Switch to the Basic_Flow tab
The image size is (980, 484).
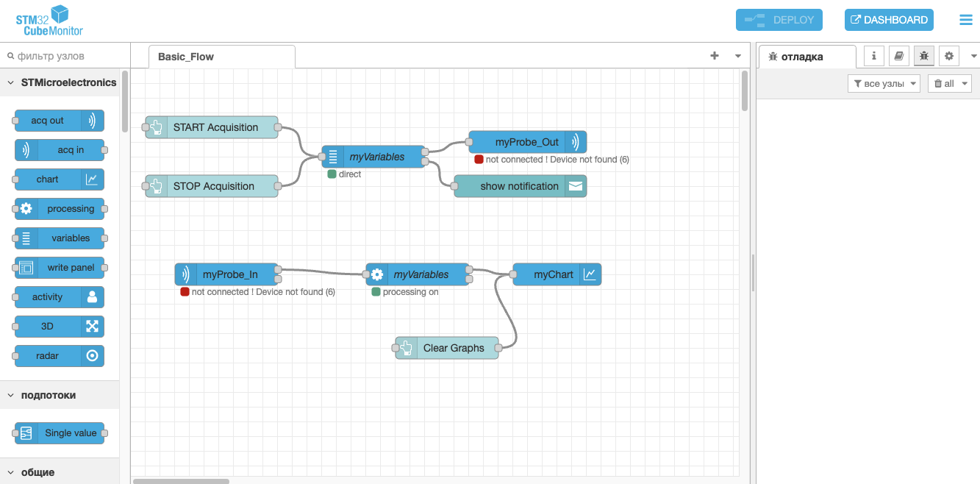221,57
